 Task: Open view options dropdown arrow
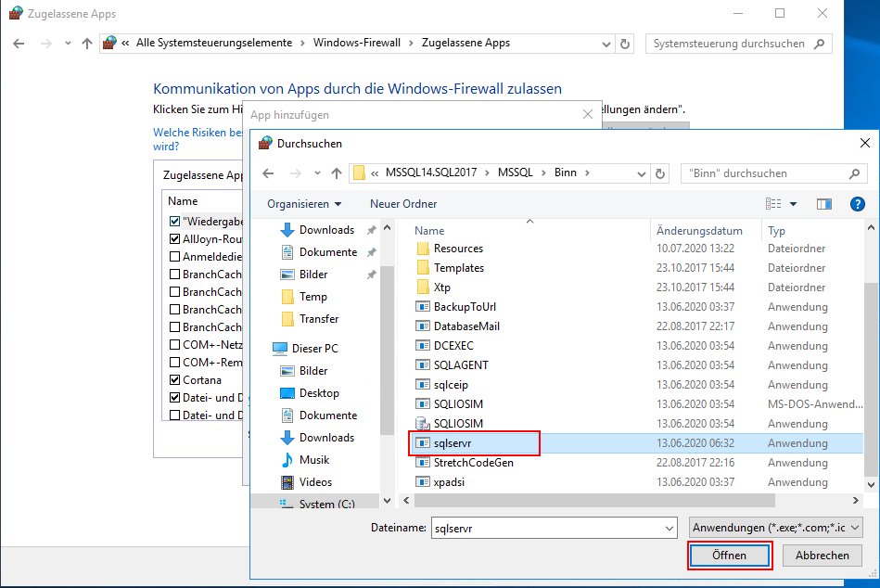coord(793,204)
